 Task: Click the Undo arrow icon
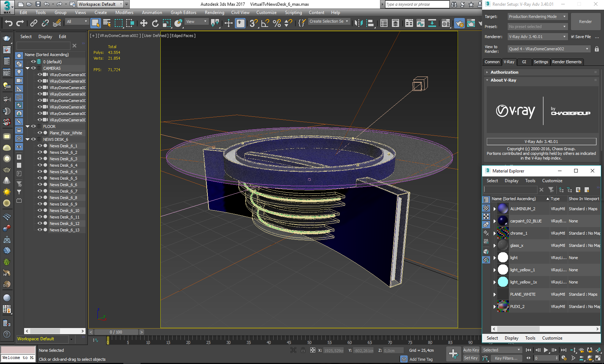click(x=9, y=23)
